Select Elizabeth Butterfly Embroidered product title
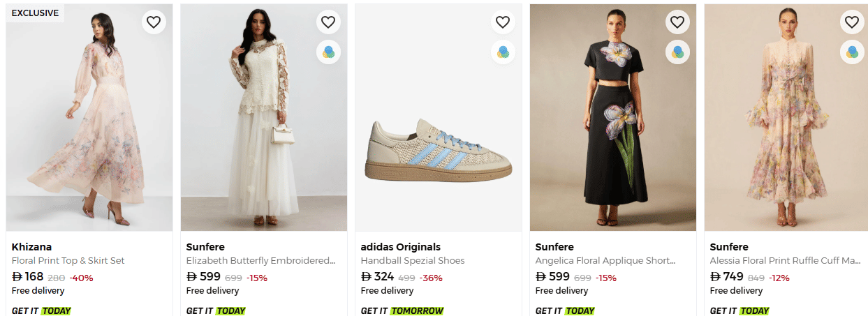The width and height of the screenshot is (868, 316). tap(260, 261)
